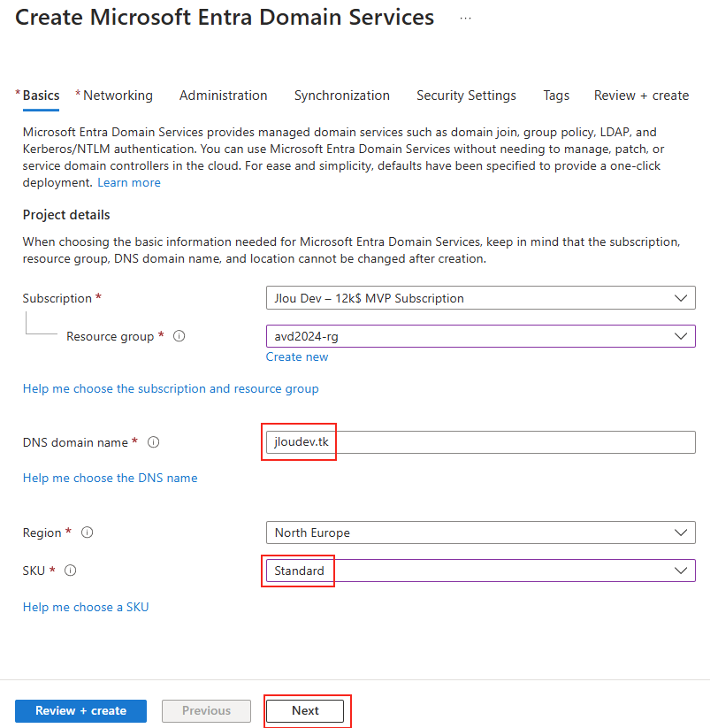Open Help me choose subscription and resource group

171,388
